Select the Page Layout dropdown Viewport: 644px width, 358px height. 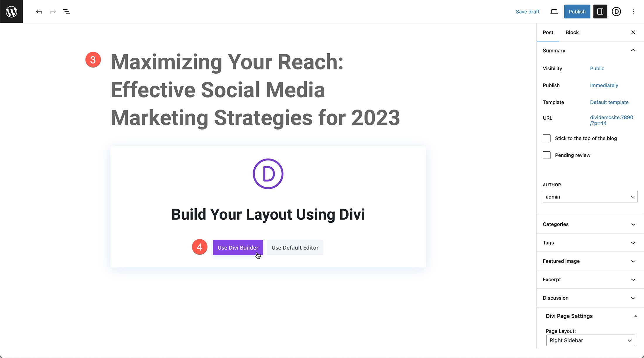click(590, 340)
